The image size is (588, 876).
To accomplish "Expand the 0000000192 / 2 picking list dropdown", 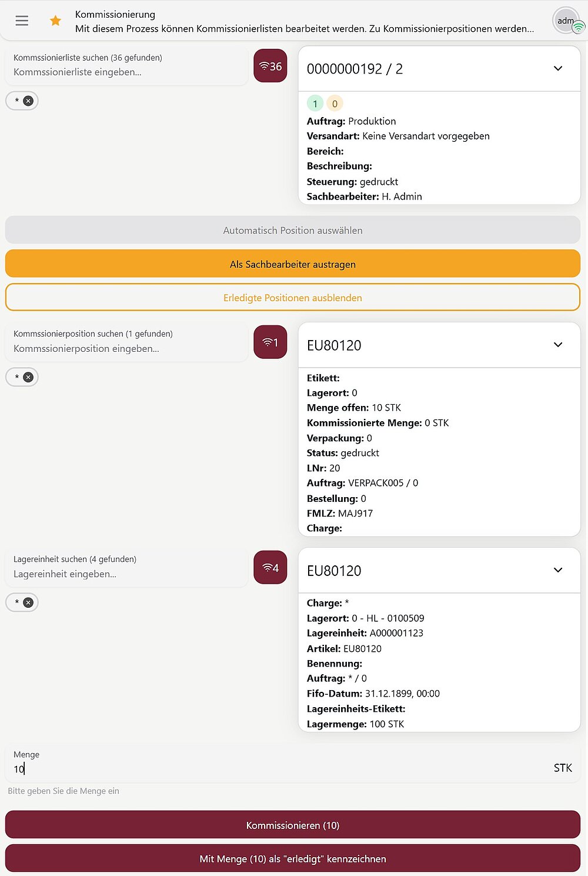I will tap(558, 69).
